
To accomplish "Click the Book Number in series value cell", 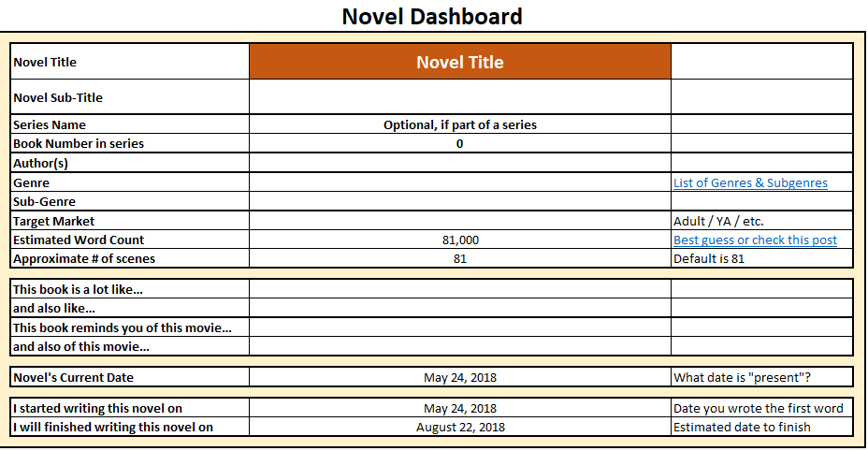I will [459, 143].
